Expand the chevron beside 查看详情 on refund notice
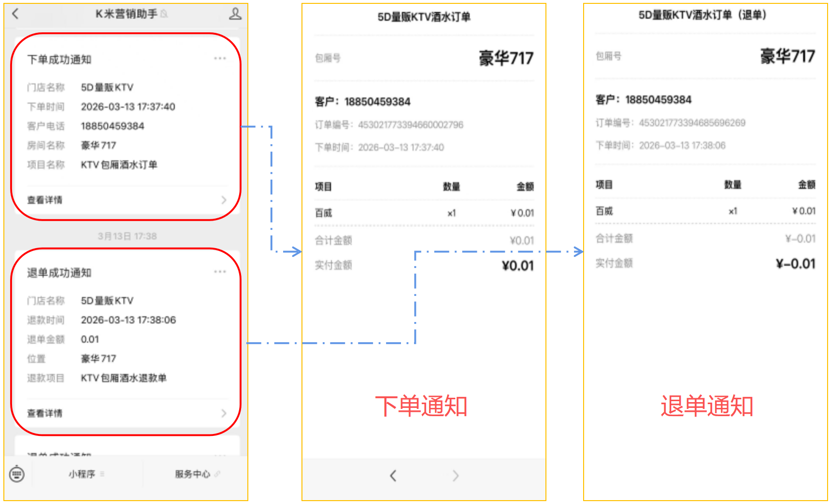Image resolution: width=830 pixels, height=504 pixels. [223, 413]
